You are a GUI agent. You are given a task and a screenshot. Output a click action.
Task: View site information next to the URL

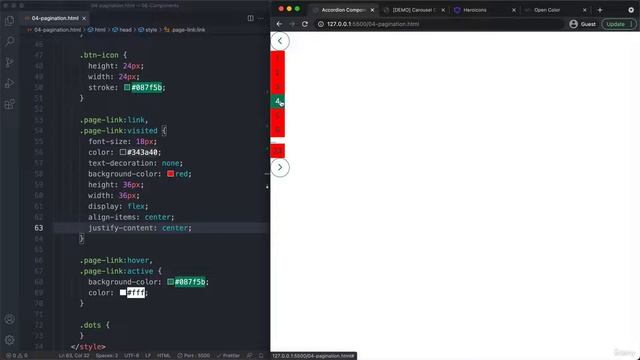click(321, 24)
